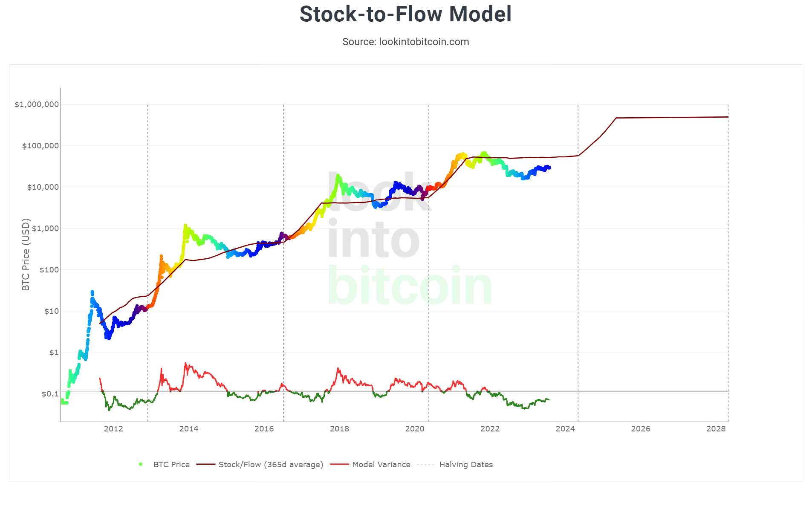This screenshot has height=512, width=812.
Task: Toggle the Model Variance legend entry
Action: click(x=381, y=464)
